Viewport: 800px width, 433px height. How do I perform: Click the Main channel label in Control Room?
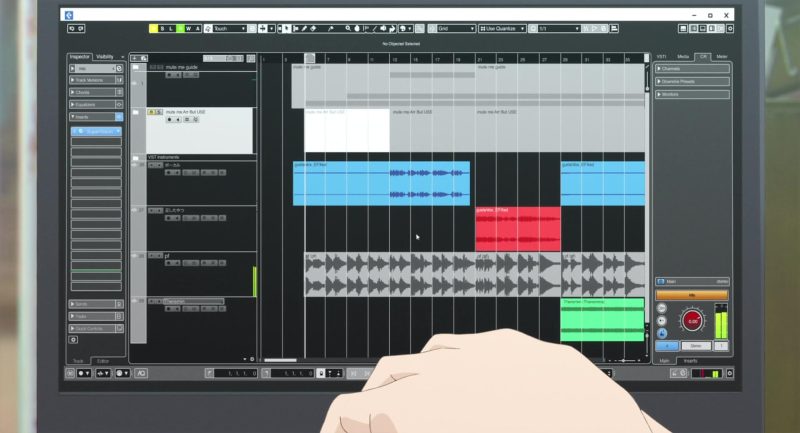point(671,282)
